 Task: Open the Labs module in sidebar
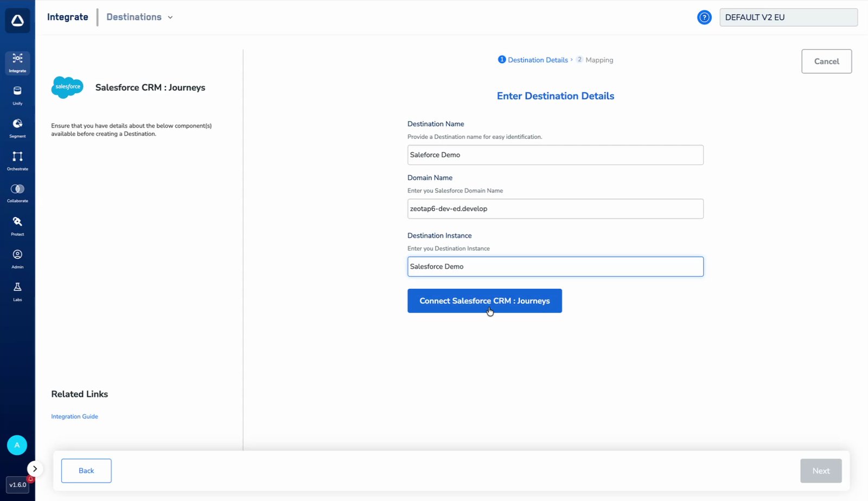(17, 291)
